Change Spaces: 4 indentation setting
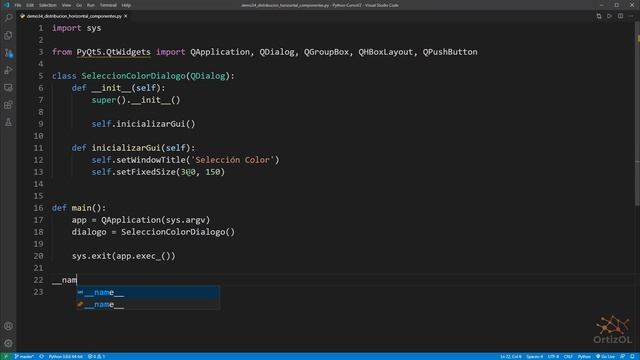The width and height of the screenshot is (640, 360). [534, 356]
